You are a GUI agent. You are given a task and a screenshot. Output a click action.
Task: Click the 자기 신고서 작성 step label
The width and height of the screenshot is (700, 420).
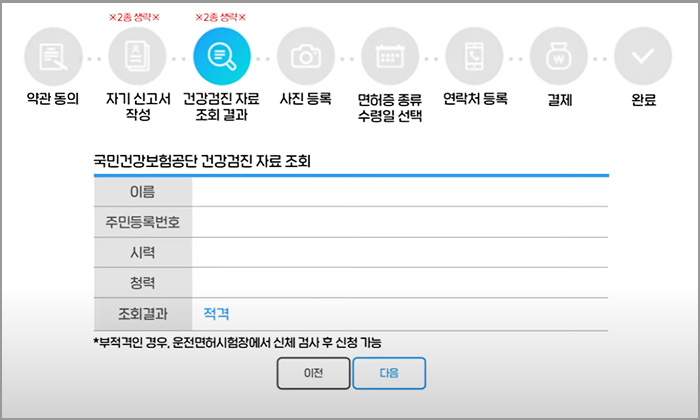click(138, 107)
